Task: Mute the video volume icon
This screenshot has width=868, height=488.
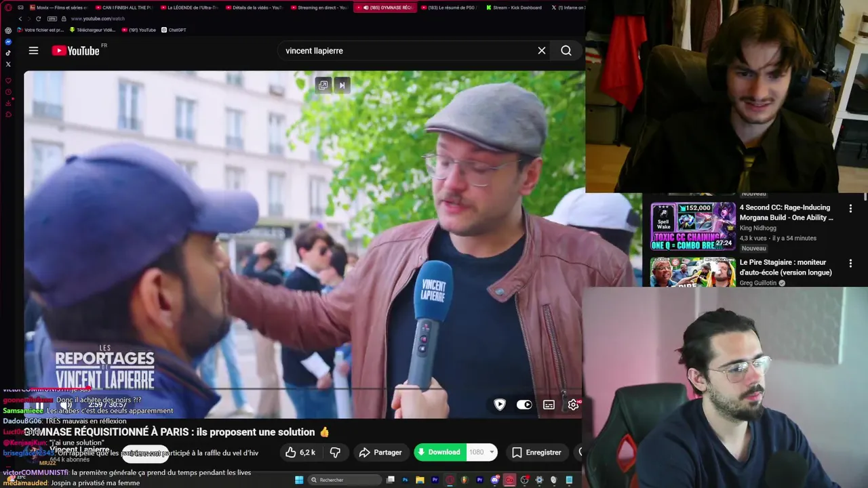Action: tap(66, 405)
